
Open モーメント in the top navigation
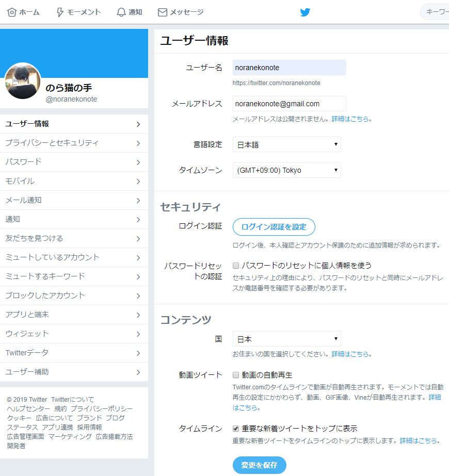(x=78, y=12)
